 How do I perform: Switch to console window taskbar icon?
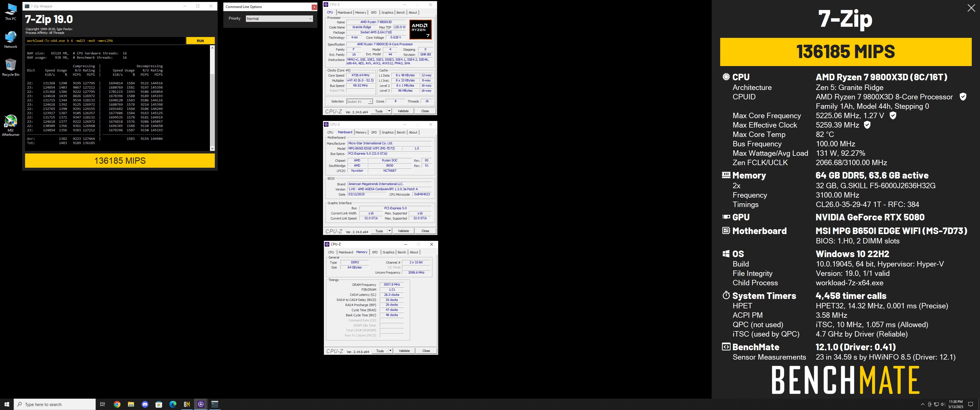pos(215,404)
